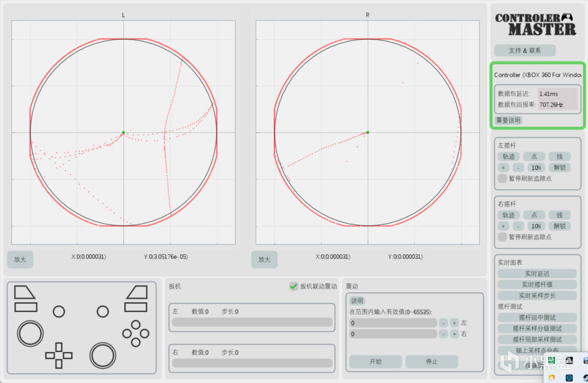Image resolution: width=588 pixels, height=383 pixels.
Task: Click the right face button (B) circle
Action: (x=144, y=333)
